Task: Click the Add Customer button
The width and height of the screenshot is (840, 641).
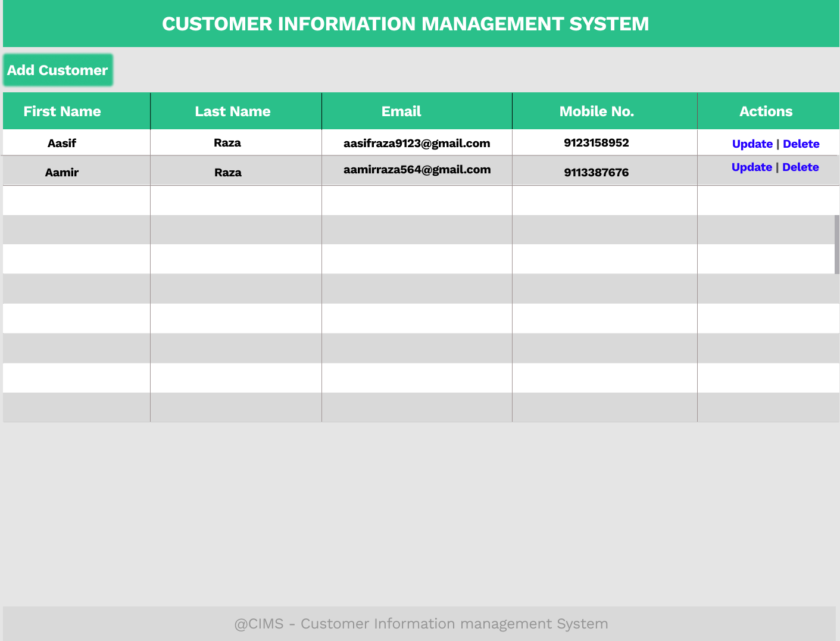Action: 58,70
